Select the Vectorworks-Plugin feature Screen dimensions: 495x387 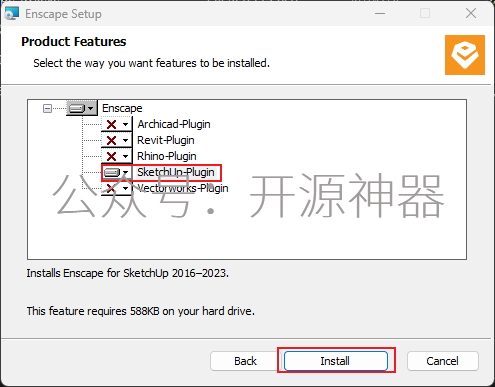183,188
